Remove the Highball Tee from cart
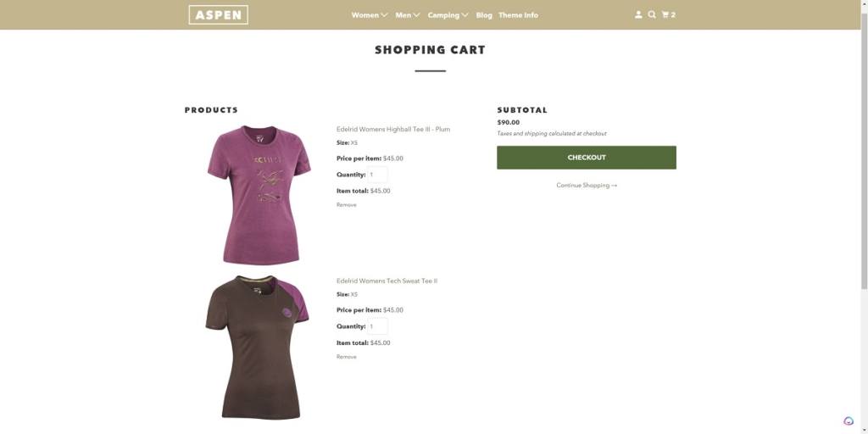The image size is (868, 434). [x=347, y=205]
